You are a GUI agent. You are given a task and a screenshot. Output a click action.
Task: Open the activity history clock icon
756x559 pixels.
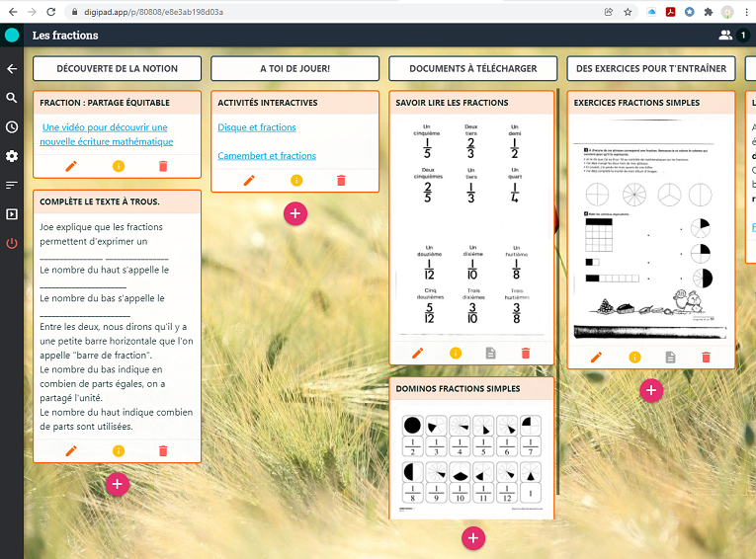point(12,127)
